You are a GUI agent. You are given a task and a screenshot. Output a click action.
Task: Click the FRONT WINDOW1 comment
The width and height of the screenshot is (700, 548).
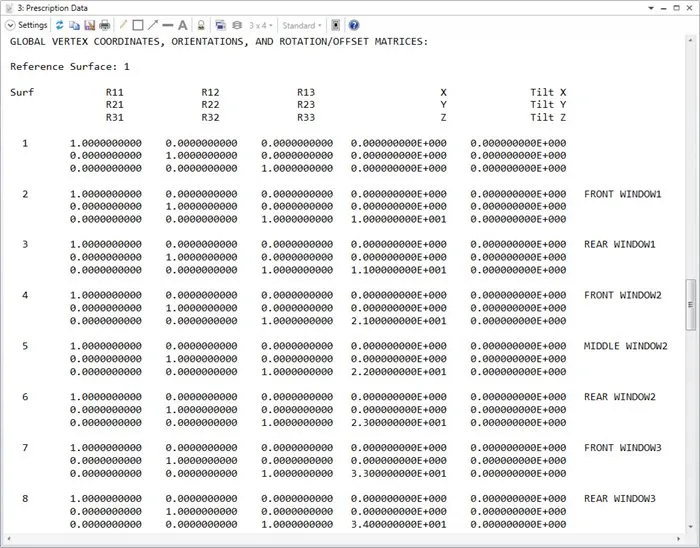click(623, 194)
